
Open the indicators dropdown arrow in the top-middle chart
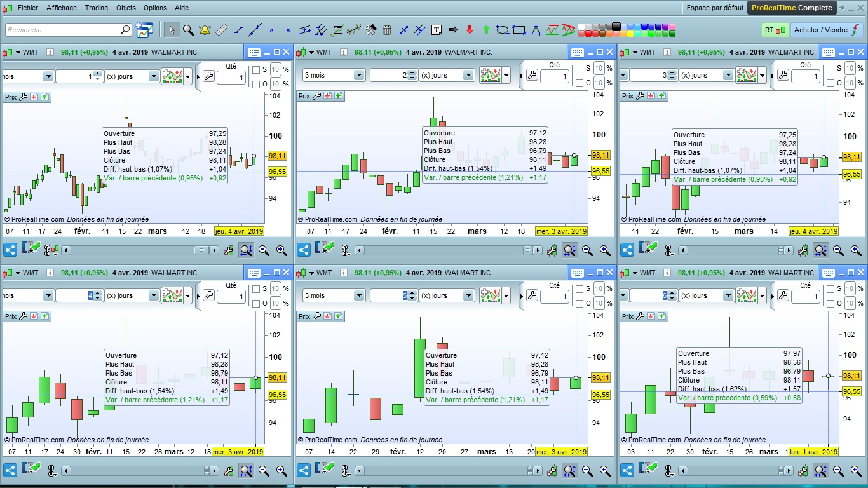point(506,76)
